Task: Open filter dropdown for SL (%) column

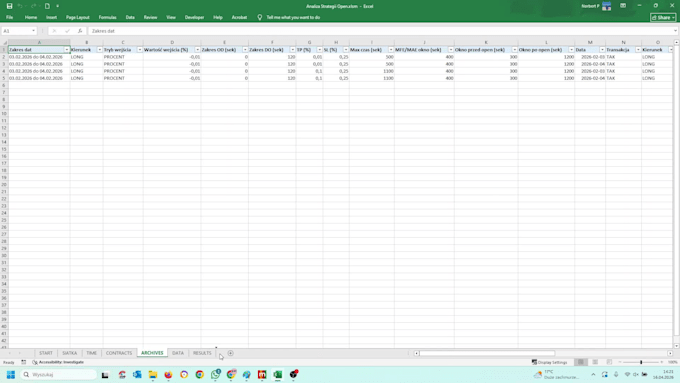Action: [346, 50]
